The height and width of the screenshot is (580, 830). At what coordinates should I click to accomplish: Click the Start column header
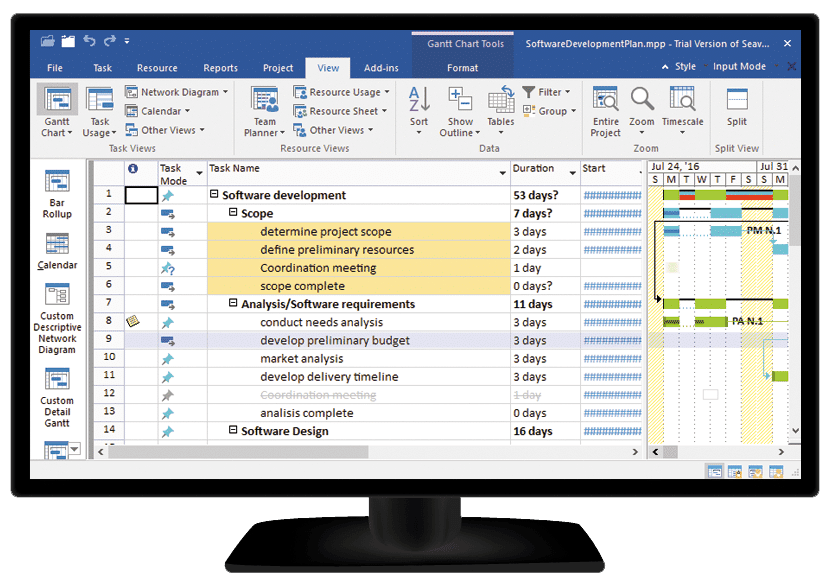coord(611,173)
